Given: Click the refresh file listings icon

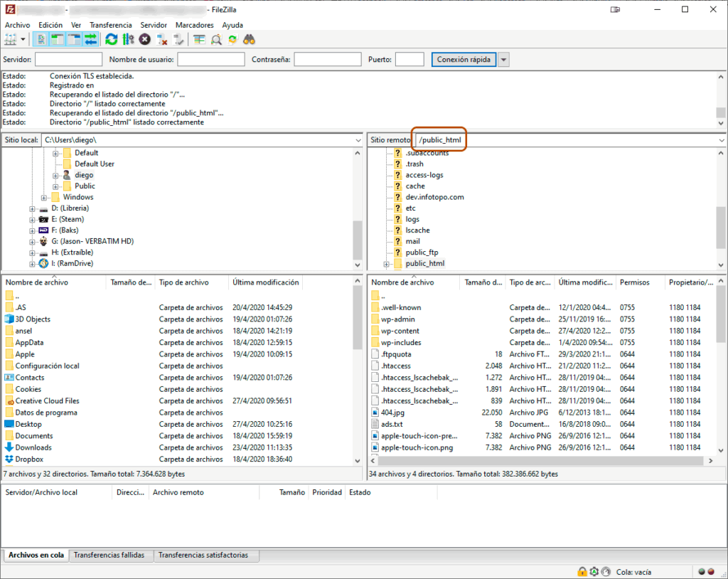Looking at the screenshot, I should point(112,39).
